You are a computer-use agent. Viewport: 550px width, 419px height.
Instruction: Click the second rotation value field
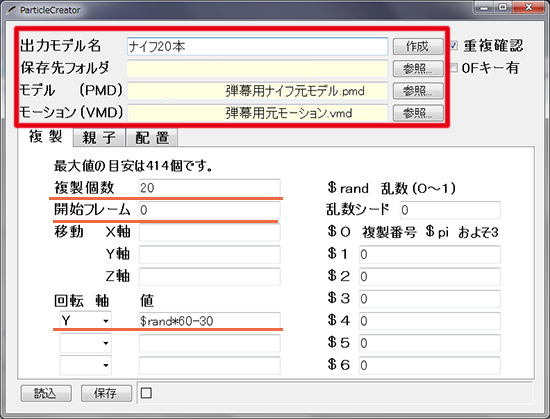(x=210, y=343)
